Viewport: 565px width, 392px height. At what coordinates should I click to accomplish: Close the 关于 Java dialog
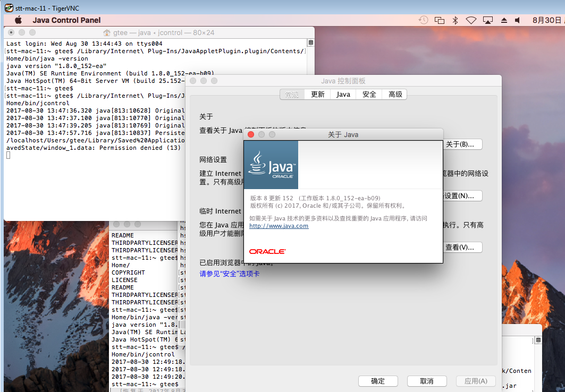click(x=251, y=134)
